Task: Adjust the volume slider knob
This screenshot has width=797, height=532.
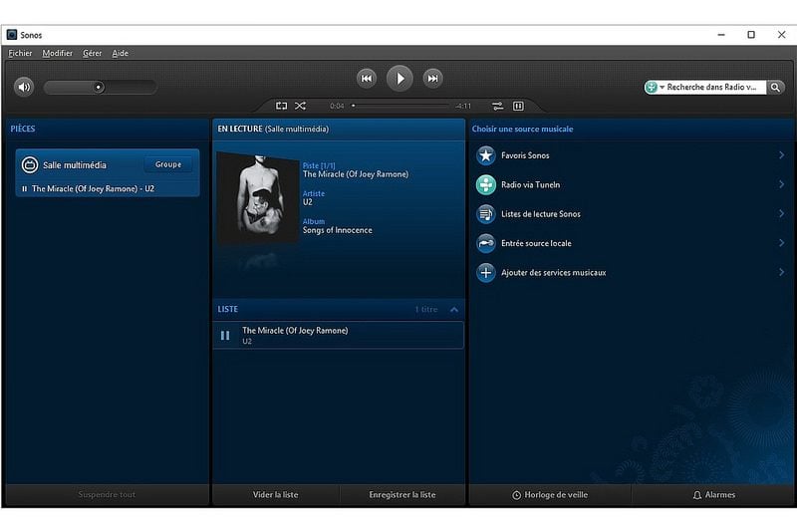Action: point(99,87)
